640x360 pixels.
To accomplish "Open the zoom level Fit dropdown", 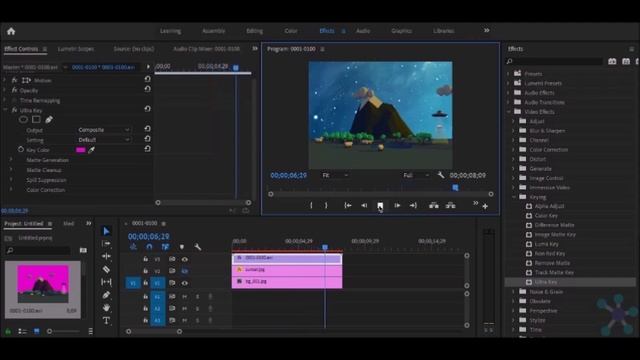I will click(x=335, y=175).
